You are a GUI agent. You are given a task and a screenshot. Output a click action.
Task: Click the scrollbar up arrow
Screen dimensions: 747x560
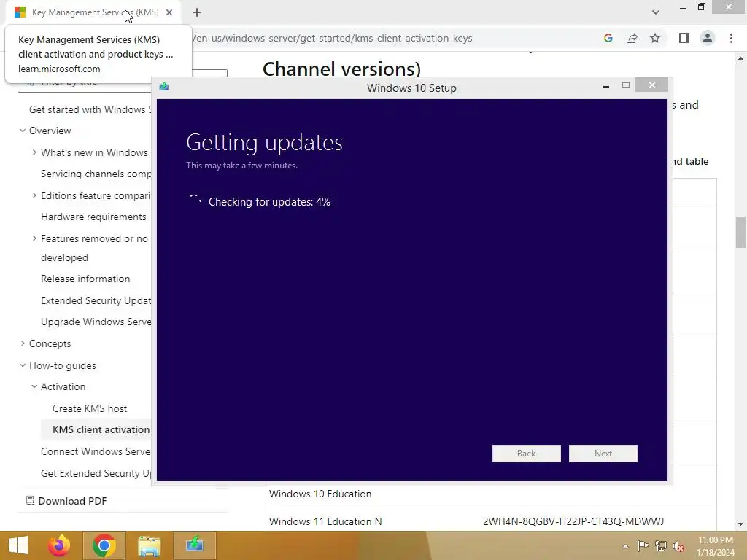(x=740, y=58)
